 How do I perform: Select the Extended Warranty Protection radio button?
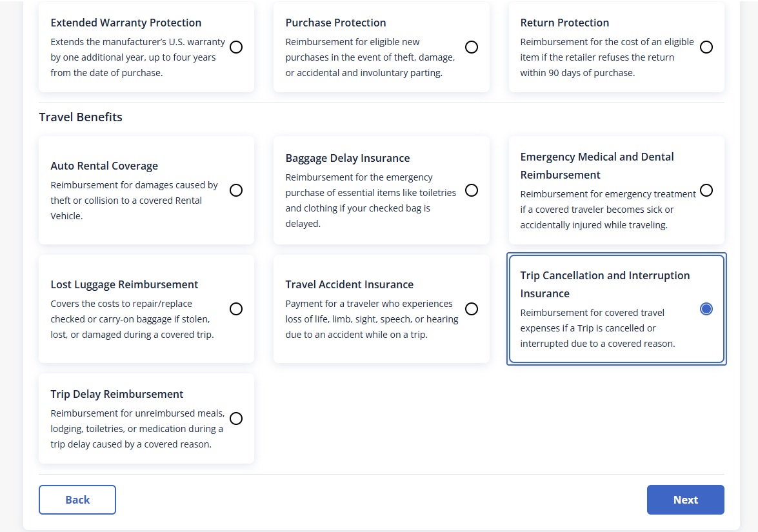point(236,47)
